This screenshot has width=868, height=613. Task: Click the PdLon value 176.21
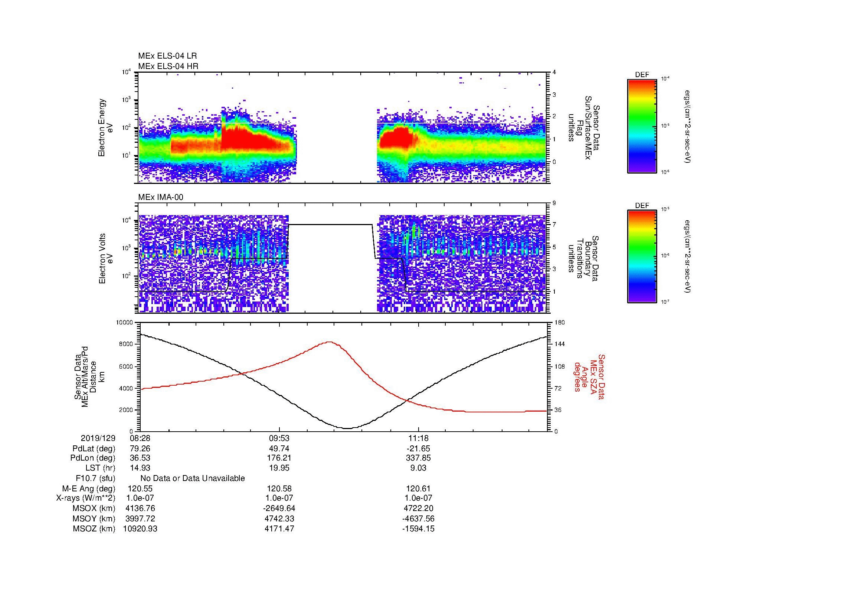tap(279, 458)
